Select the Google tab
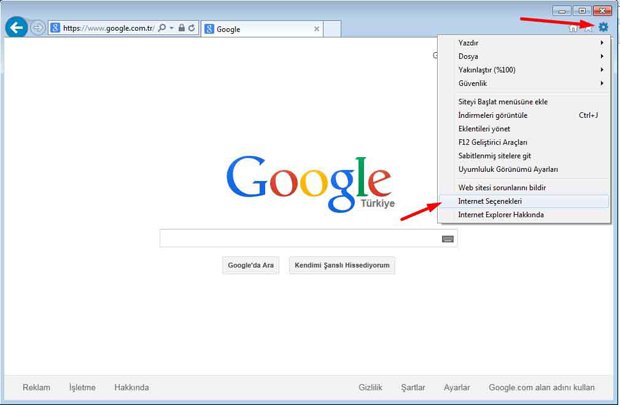This screenshot has width=620, height=405. click(262, 29)
